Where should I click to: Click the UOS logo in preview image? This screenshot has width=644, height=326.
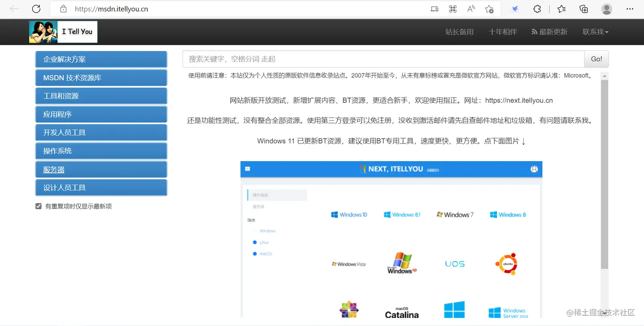(455, 264)
